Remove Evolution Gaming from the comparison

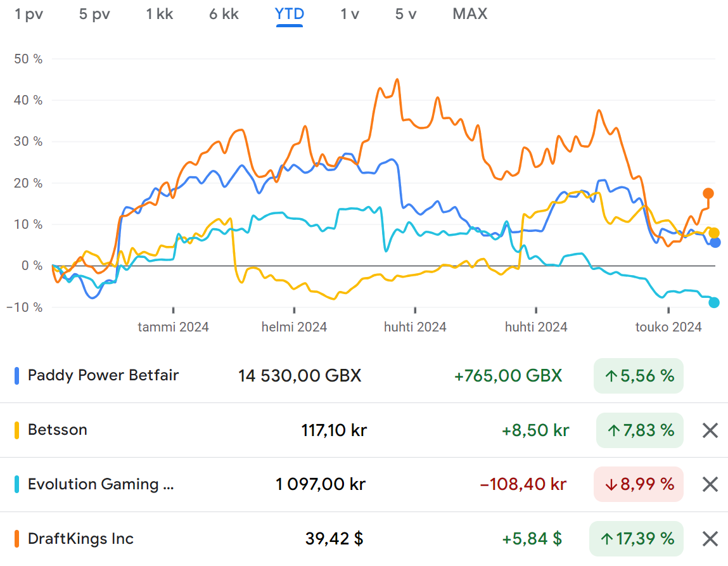tap(710, 484)
